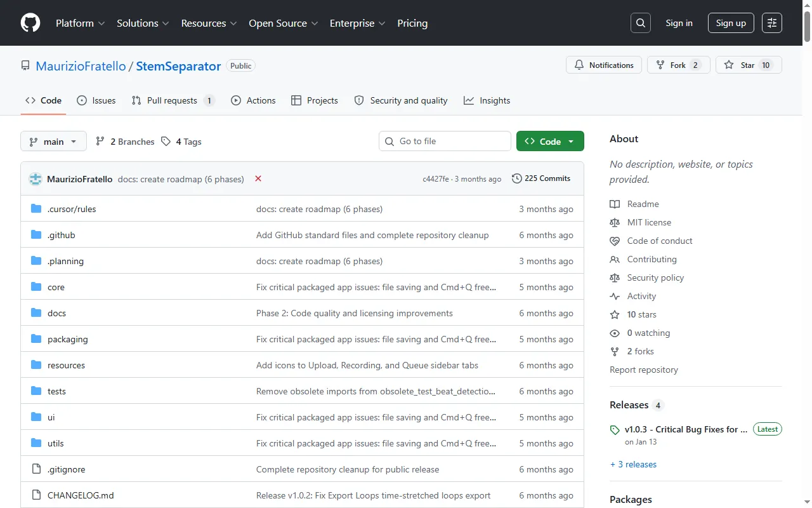Click the CHANGELOG.md file icon

pyautogui.click(x=36, y=495)
